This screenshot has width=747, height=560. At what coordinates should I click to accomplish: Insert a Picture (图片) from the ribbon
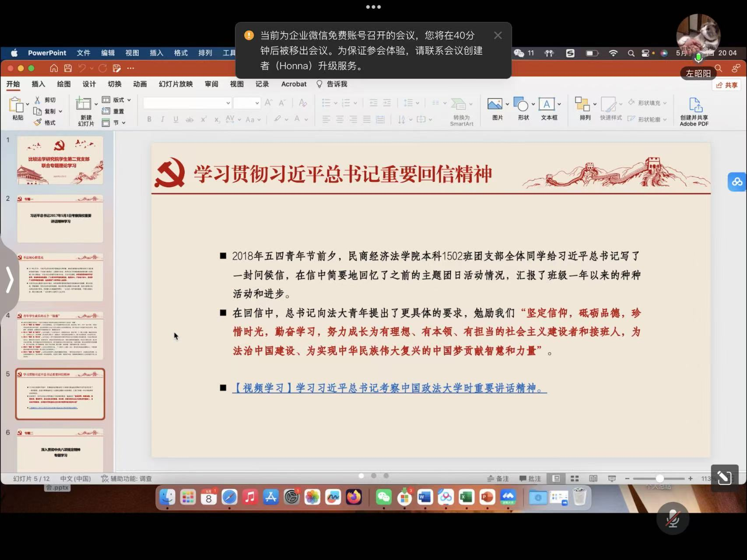[494, 105]
